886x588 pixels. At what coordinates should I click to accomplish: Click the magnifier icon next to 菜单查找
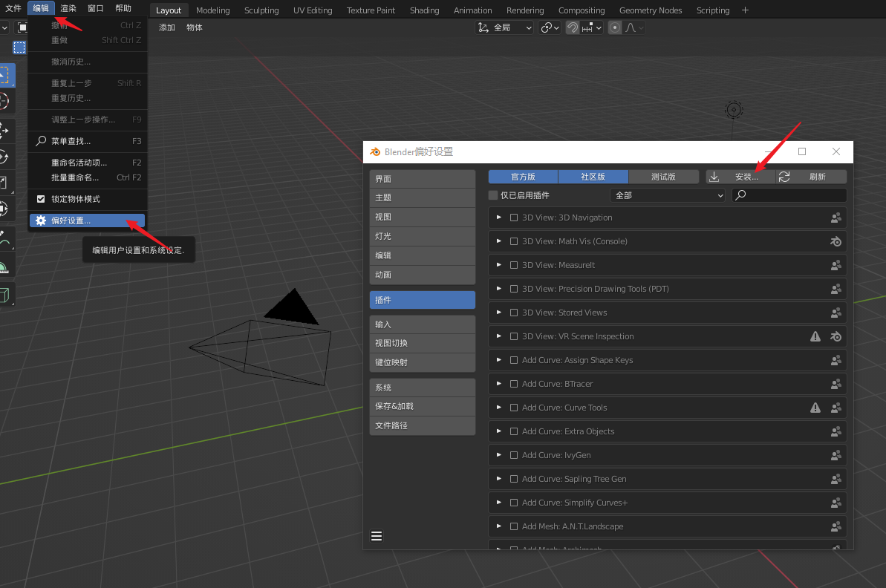[41, 141]
